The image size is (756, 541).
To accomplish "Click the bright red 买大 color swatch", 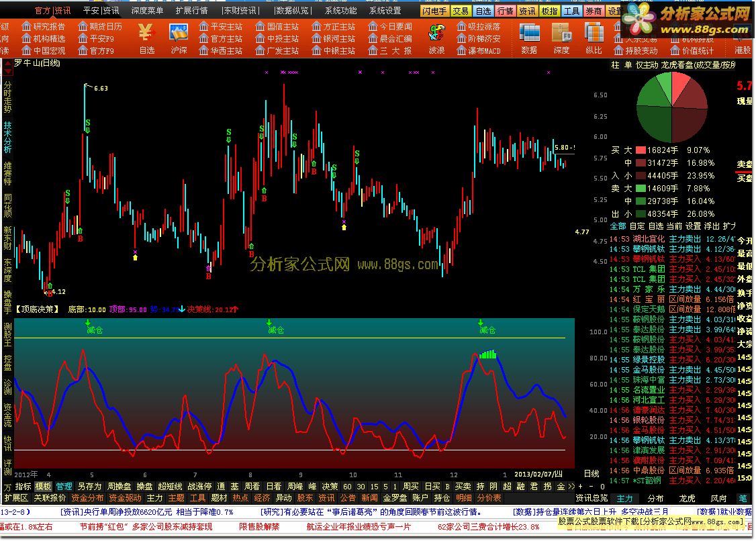I will click(641, 150).
